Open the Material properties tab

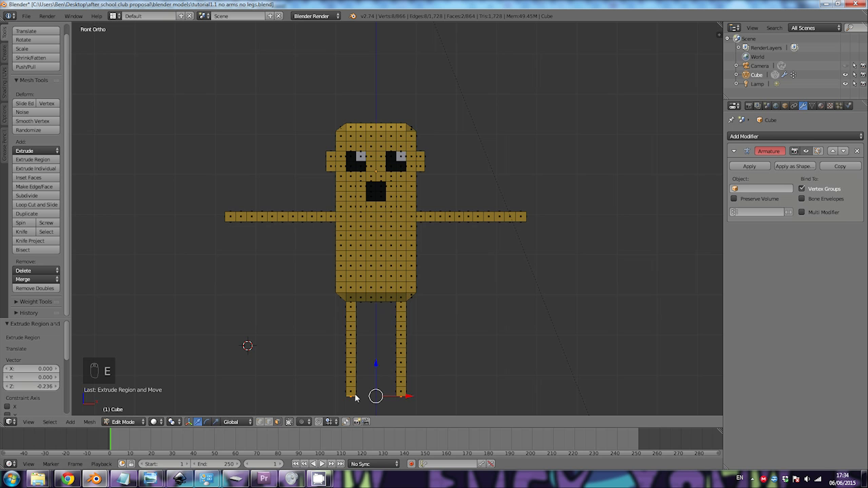click(x=821, y=106)
